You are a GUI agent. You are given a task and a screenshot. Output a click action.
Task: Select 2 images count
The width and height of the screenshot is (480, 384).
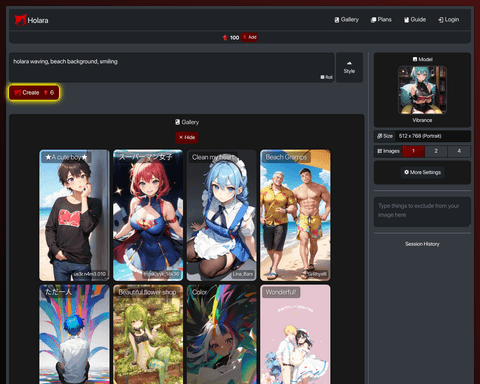[x=436, y=151]
